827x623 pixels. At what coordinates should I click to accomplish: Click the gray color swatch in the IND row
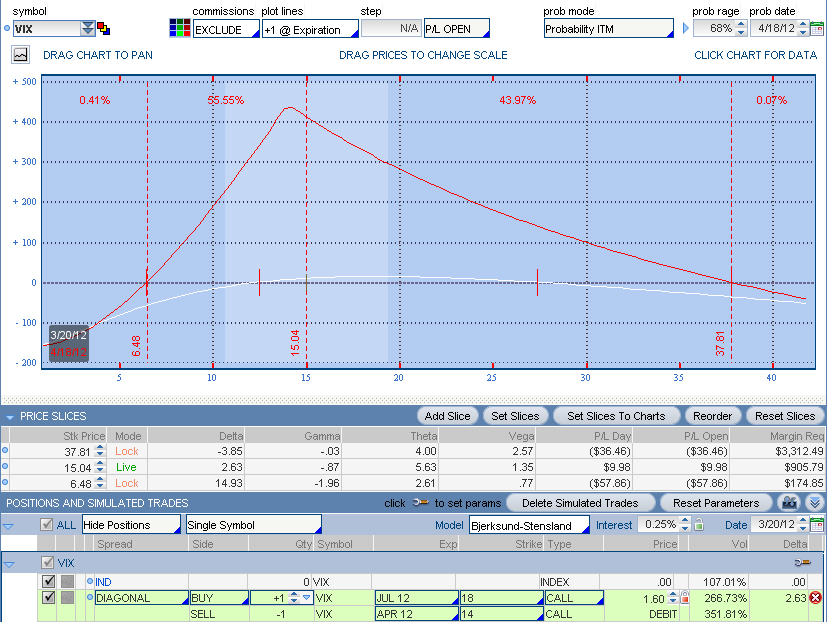click(67, 581)
